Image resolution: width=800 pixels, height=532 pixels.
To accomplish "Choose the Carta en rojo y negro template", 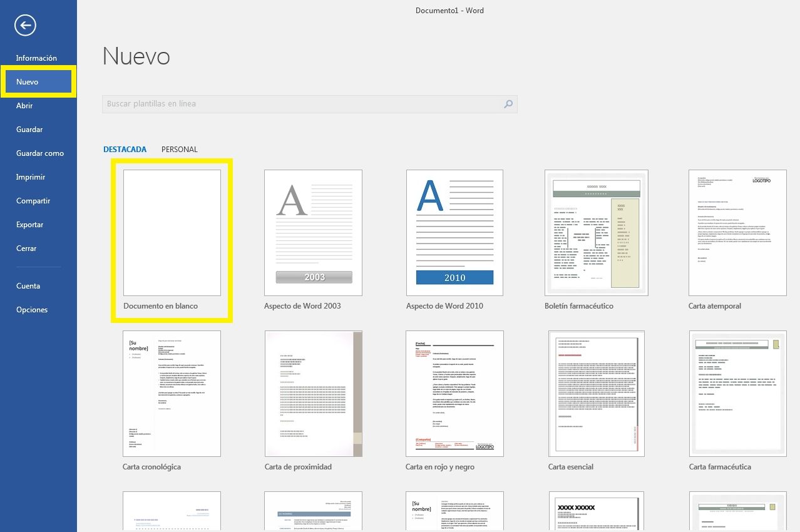I will (x=455, y=394).
